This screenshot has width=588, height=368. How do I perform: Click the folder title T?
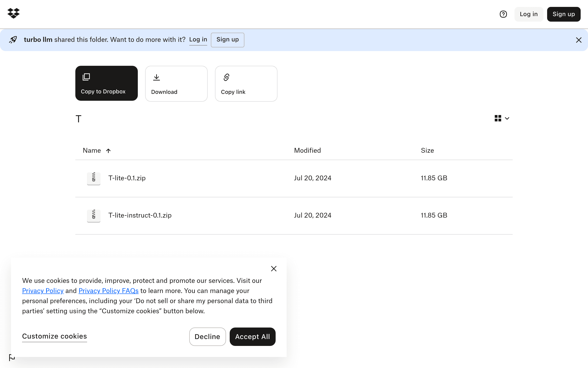[x=79, y=119]
